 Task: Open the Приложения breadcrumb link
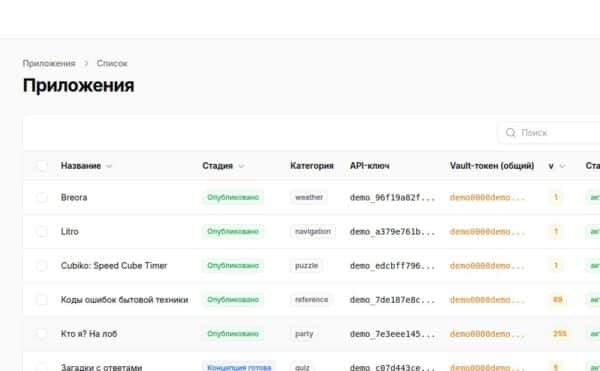tap(49, 63)
